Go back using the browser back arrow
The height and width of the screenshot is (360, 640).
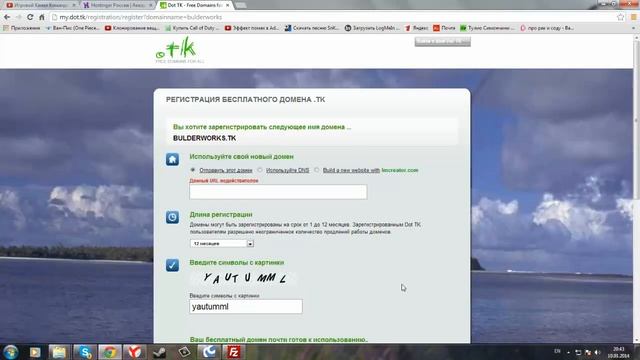[7, 17]
